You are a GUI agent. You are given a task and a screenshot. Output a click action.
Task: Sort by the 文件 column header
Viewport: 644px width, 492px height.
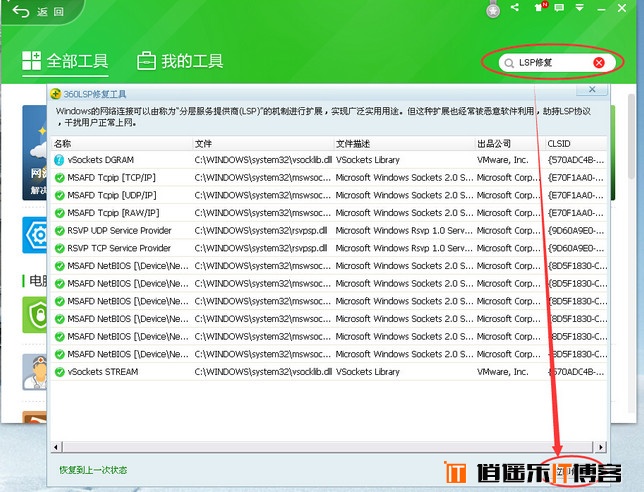pos(263,144)
